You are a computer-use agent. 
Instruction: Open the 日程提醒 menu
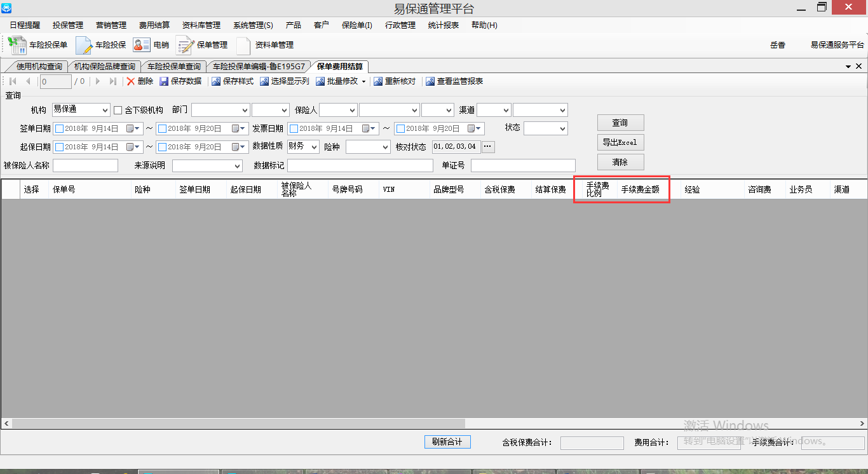point(25,25)
